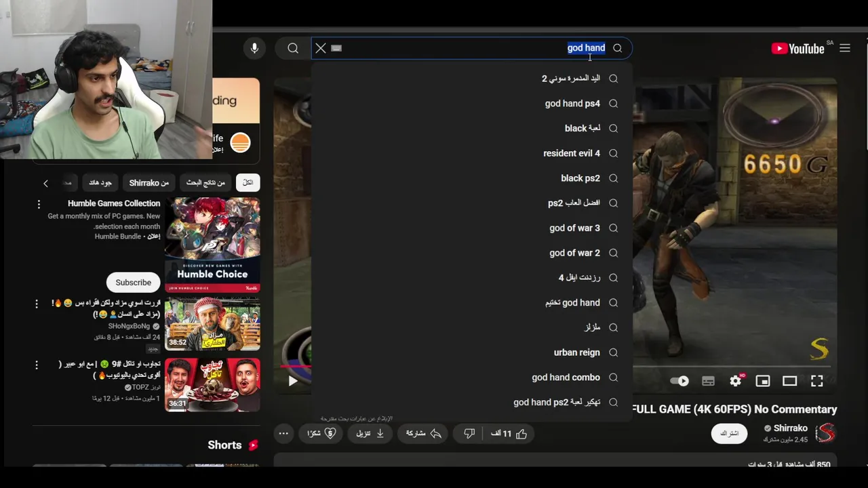The image size is (868, 488).
Task: Click the voice search microphone icon
Action: point(254,48)
